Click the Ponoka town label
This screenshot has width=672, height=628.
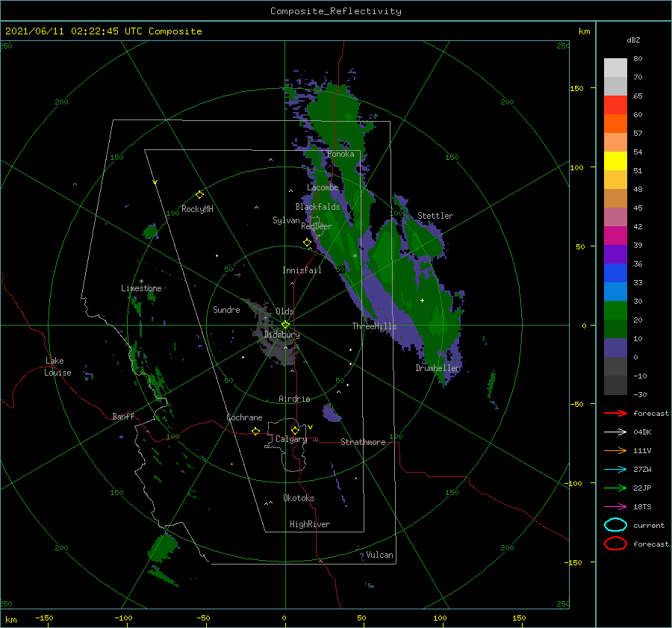coord(340,154)
